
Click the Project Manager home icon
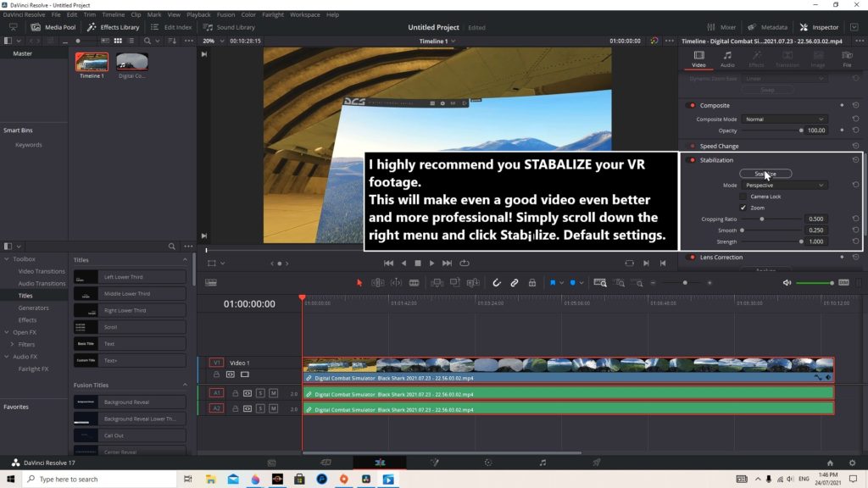pos(830,463)
